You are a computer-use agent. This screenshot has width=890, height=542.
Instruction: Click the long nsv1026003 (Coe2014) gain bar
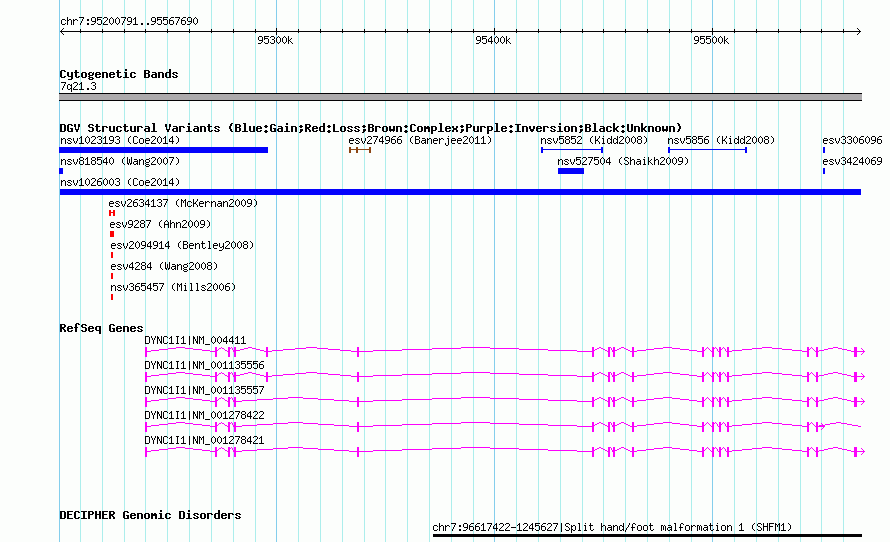tap(460, 192)
